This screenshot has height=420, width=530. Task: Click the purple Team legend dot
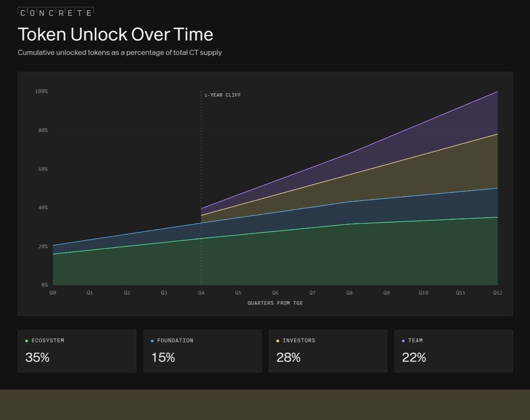coord(403,341)
